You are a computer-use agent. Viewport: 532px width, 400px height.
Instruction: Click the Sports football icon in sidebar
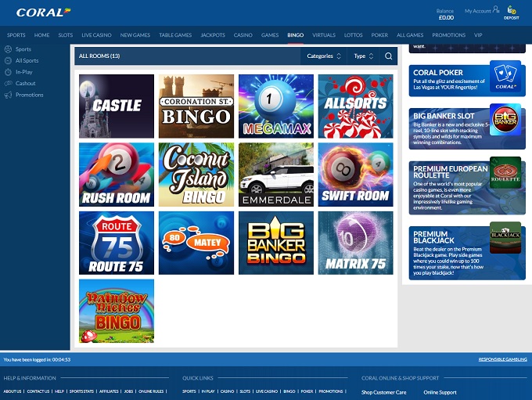(x=8, y=49)
